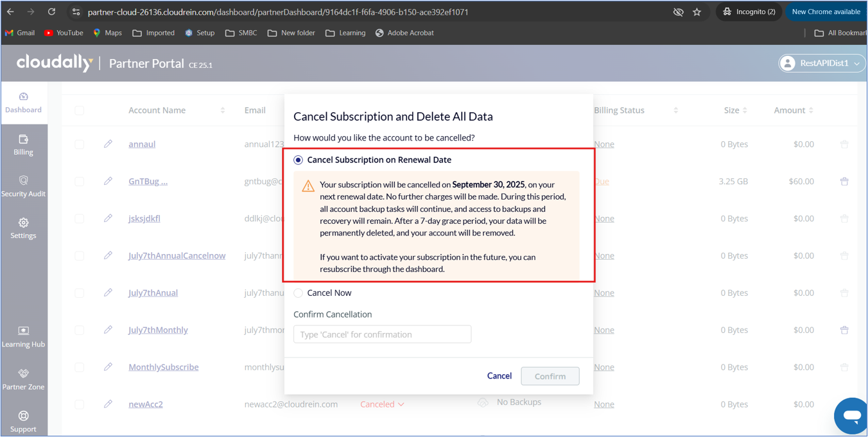Tick the select-all accounts header checkbox
Viewport: 868px width, 437px height.
(80, 110)
